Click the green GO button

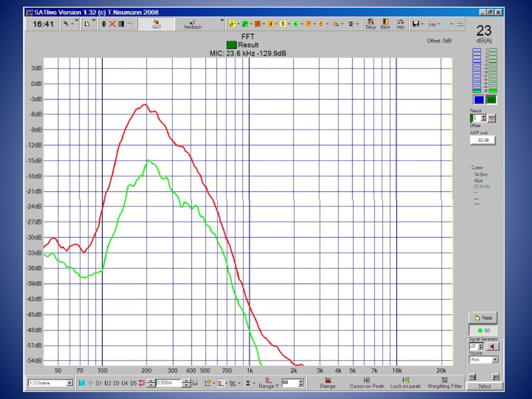pos(483,330)
